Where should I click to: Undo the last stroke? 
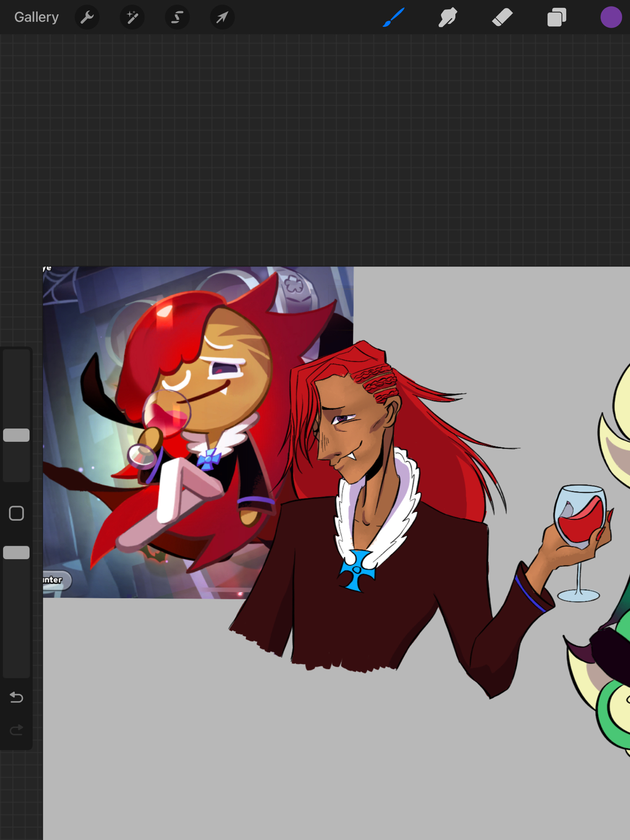16,698
